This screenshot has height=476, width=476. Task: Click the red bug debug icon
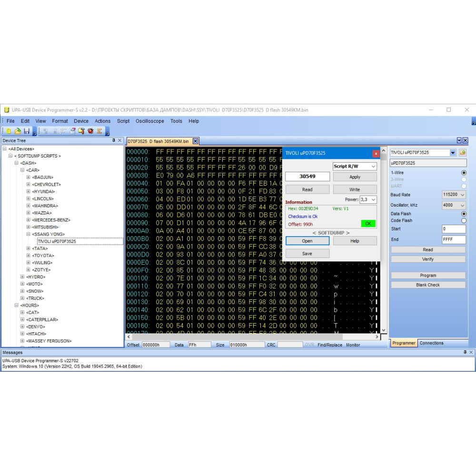tap(90, 131)
